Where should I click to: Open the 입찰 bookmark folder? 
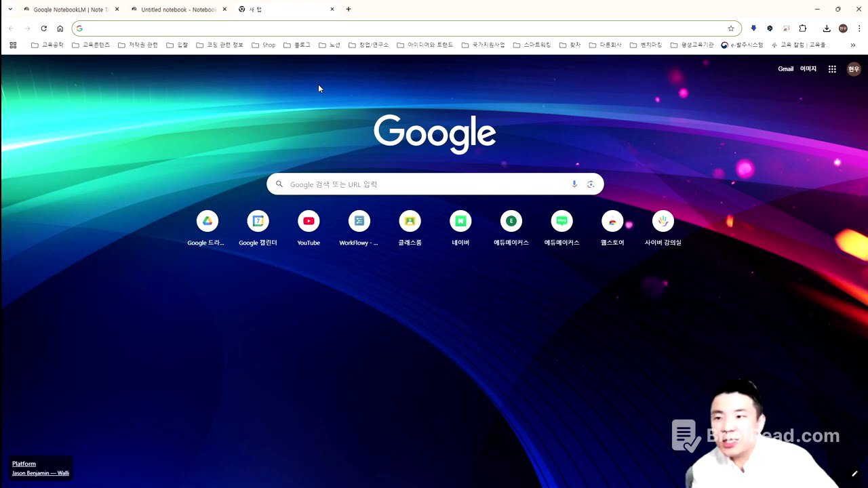coord(178,45)
